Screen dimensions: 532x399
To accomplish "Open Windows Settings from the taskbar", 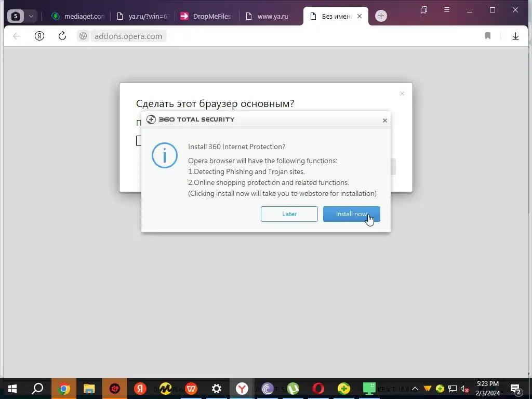I will [x=217, y=389].
